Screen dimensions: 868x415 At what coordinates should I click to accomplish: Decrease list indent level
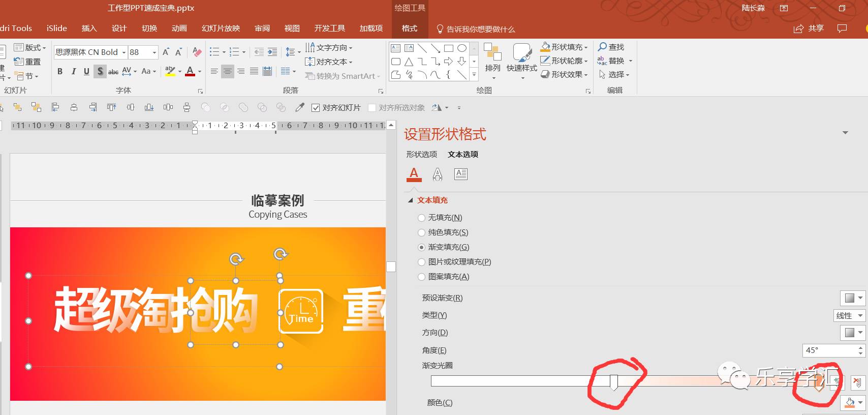coord(259,52)
